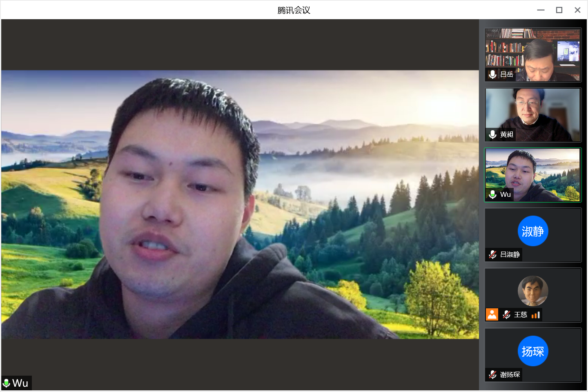Click the muted mic icon next to 吕淑静
588x392 pixels.
[x=492, y=254]
